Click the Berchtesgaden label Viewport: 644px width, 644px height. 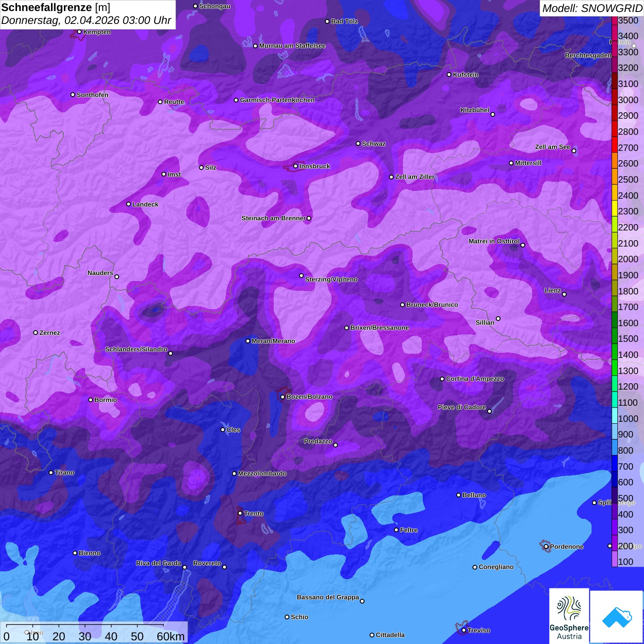pos(588,55)
